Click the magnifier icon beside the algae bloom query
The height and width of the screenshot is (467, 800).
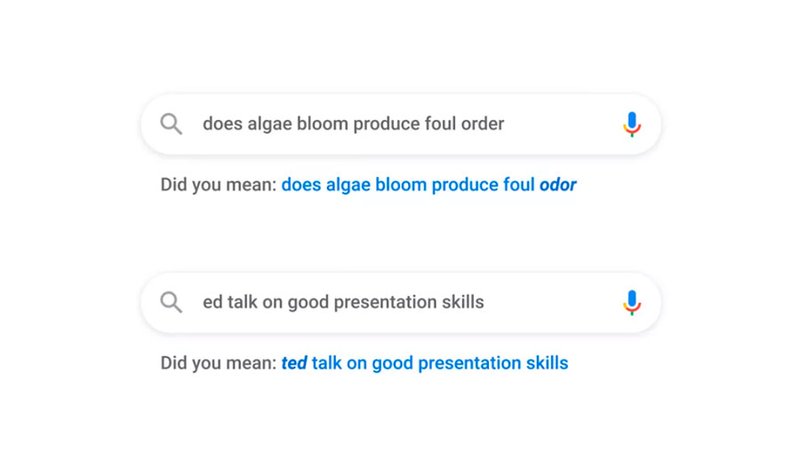click(171, 124)
